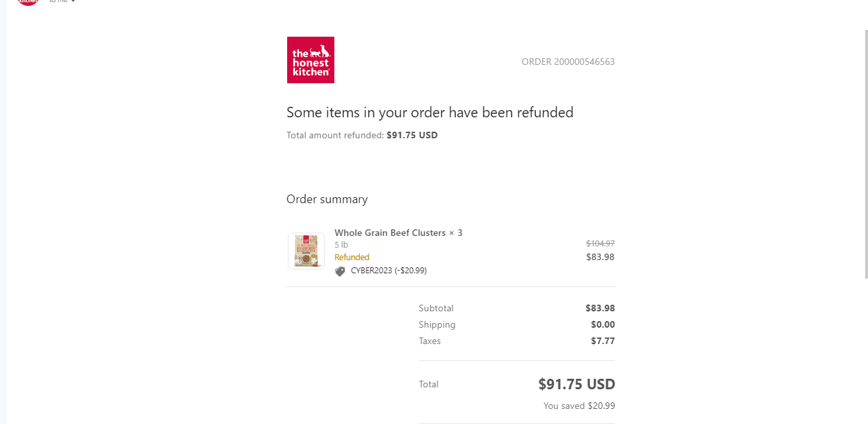The image size is (868, 424).
Task: Click the Taxes $7.77 amount
Action: click(x=603, y=341)
